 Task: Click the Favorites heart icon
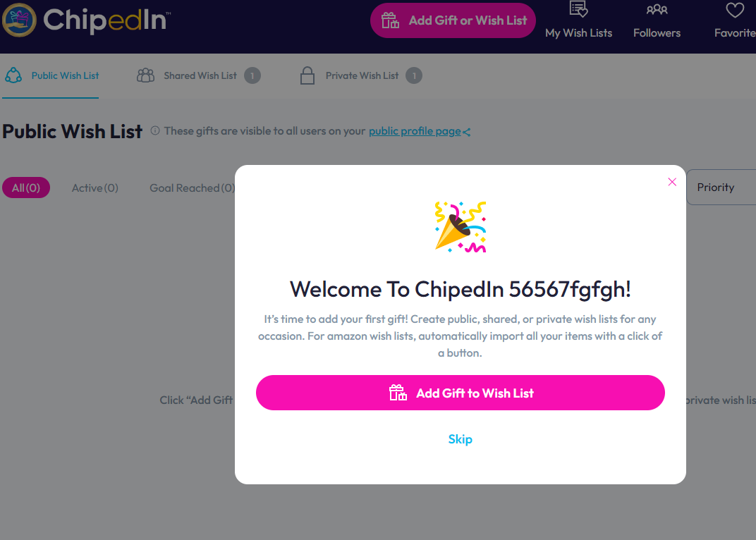735,10
